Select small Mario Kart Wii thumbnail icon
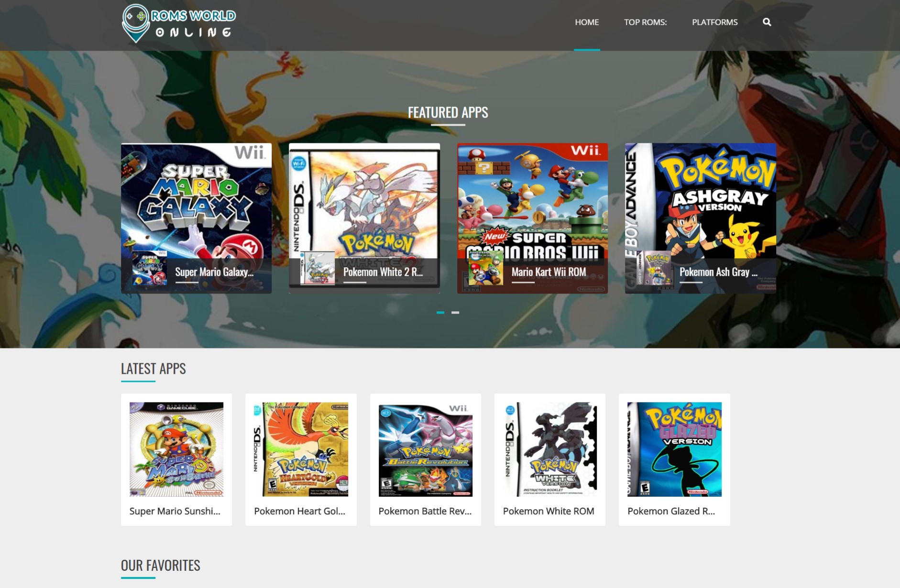The width and height of the screenshot is (900, 588). 486,268
